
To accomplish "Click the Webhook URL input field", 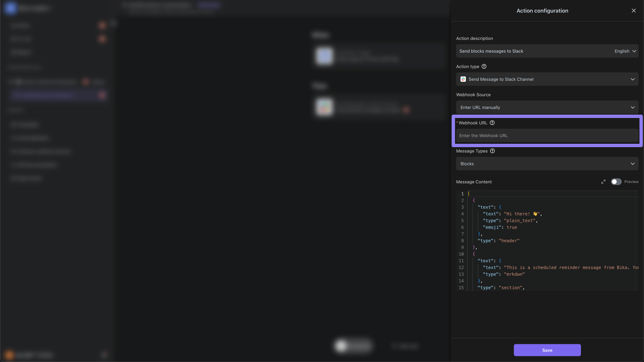I will tap(547, 136).
